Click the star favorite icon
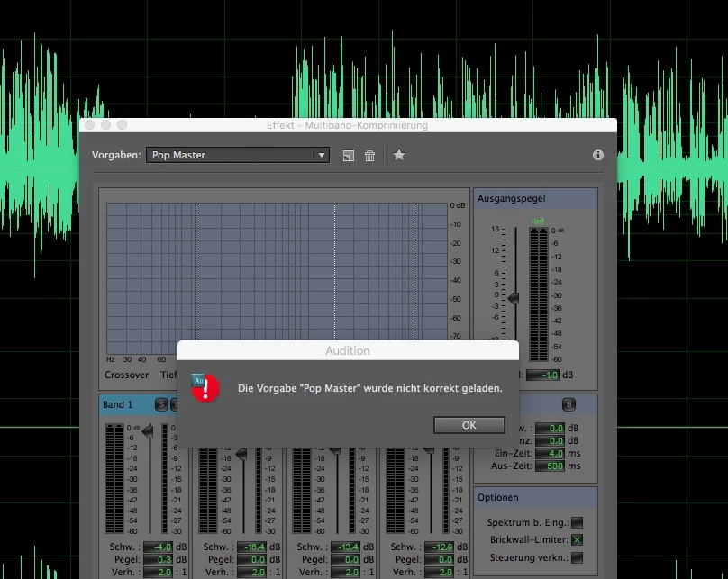The width and height of the screenshot is (728, 579). (399, 155)
